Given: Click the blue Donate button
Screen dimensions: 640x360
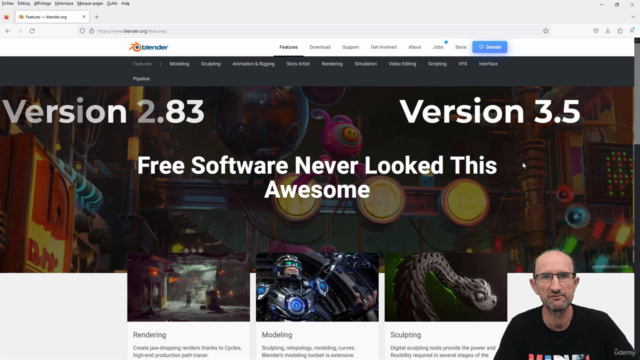Looking at the screenshot, I should pyautogui.click(x=490, y=47).
